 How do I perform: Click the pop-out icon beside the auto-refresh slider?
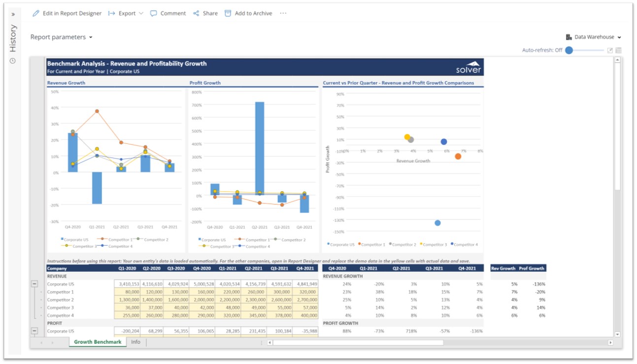610,50
